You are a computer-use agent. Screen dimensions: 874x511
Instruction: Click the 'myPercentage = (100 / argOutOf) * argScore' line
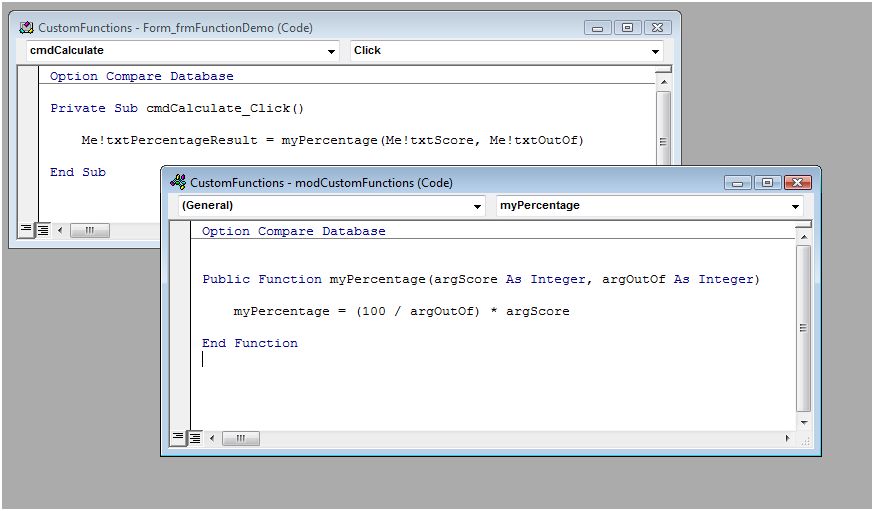coord(401,311)
